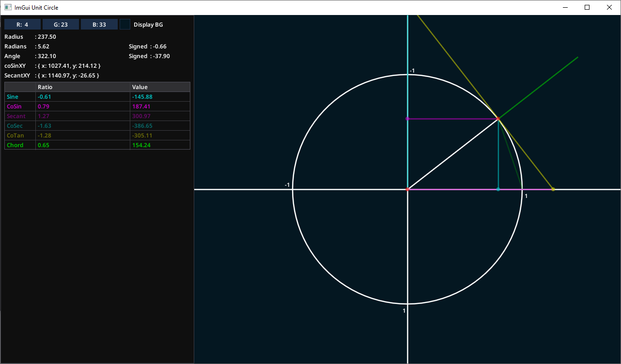Click the Radius value 237.50

47,37
